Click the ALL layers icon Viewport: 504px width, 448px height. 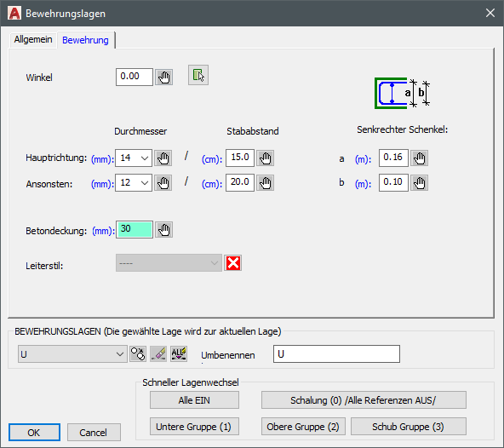pos(179,354)
